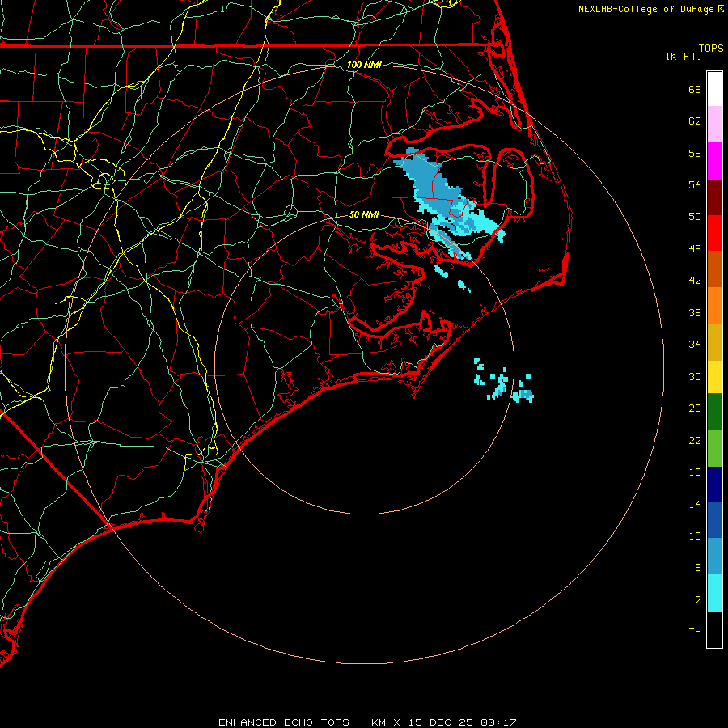This screenshot has width=728, height=728.
Task: Click the 00:17 timestamp text
Action: (498, 722)
